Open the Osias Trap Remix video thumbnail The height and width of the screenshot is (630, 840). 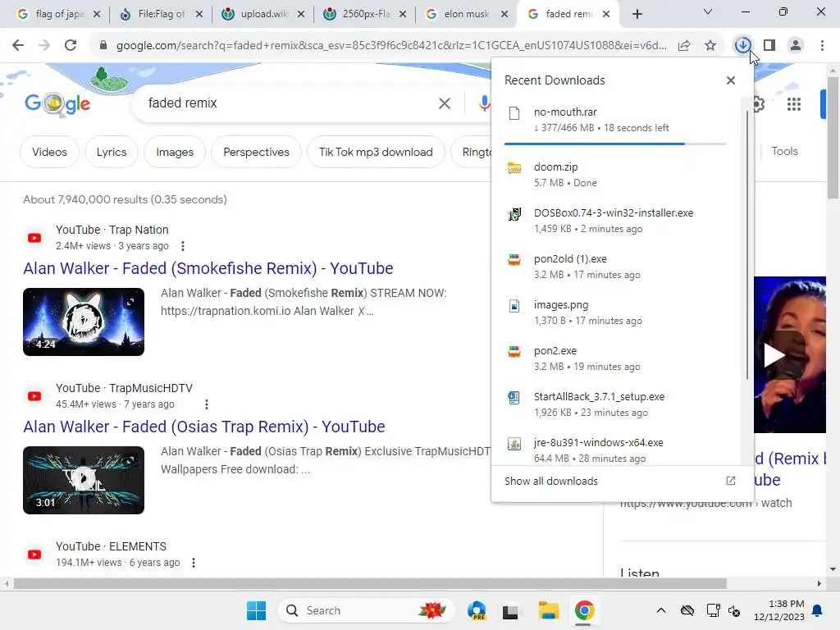click(84, 480)
